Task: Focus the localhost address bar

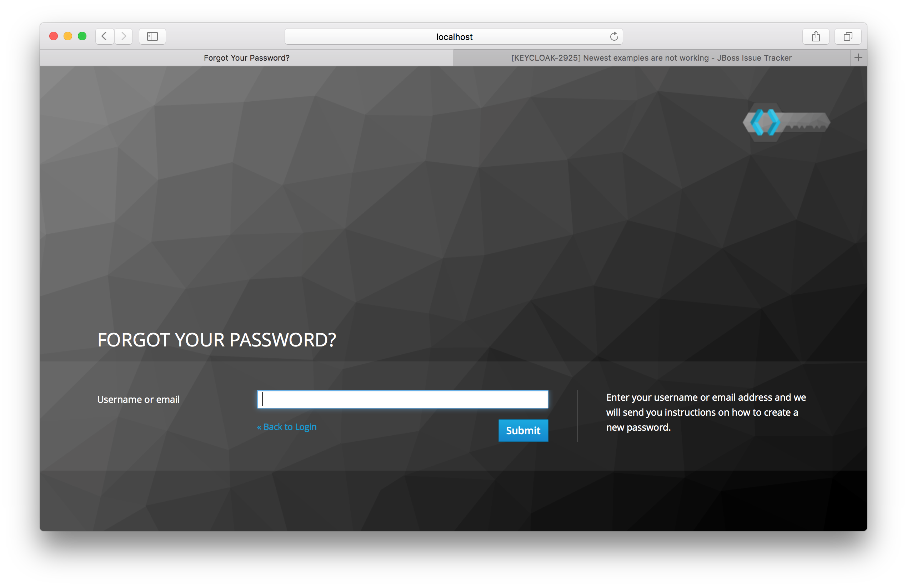Action: (x=453, y=37)
